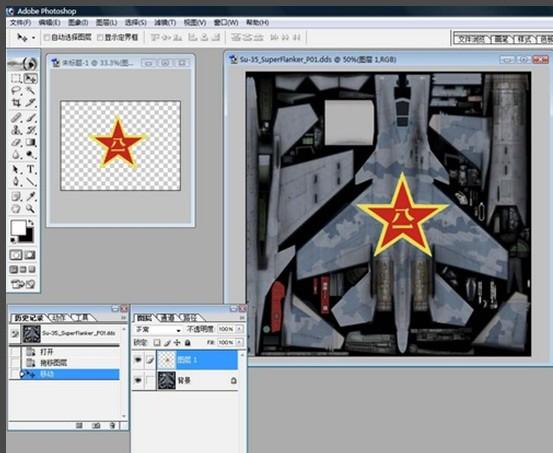
Task: Toggle visibility of the Background layer
Action: pos(138,380)
